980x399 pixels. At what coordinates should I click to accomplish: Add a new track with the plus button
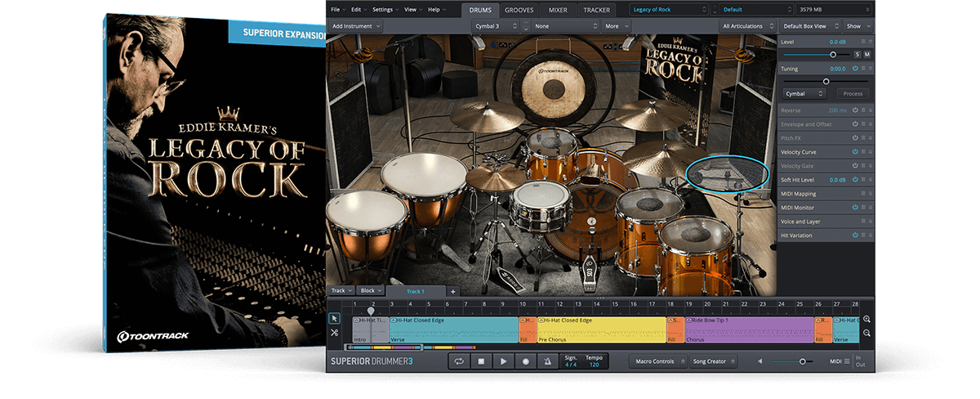coord(453,291)
